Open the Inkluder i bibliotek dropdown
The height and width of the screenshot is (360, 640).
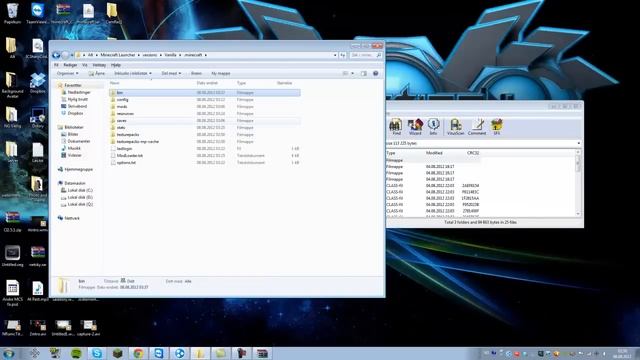point(133,73)
